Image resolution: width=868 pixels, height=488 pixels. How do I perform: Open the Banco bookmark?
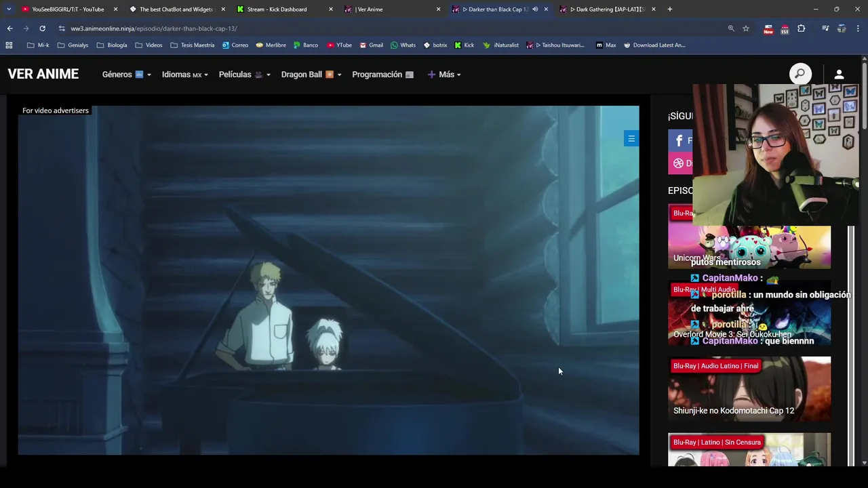pos(306,45)
